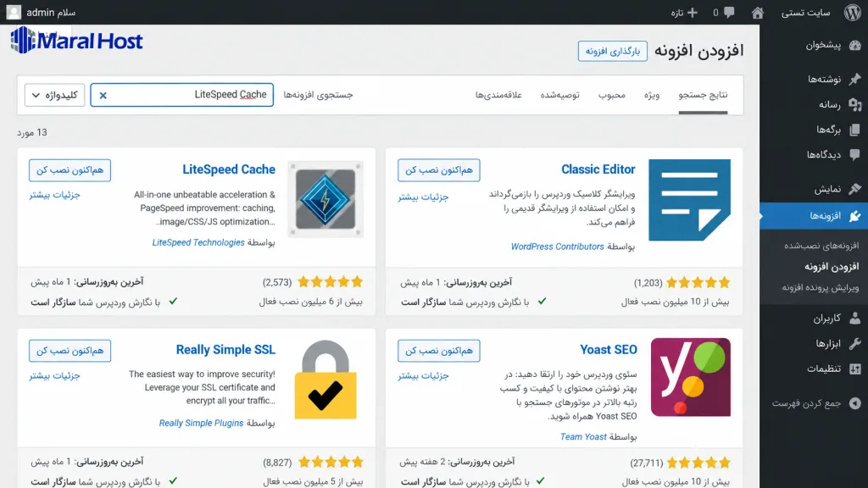The height and width of the screenshot is (488, 868).
Task: Click the تازه new-content menu
Action: [684, 12]
